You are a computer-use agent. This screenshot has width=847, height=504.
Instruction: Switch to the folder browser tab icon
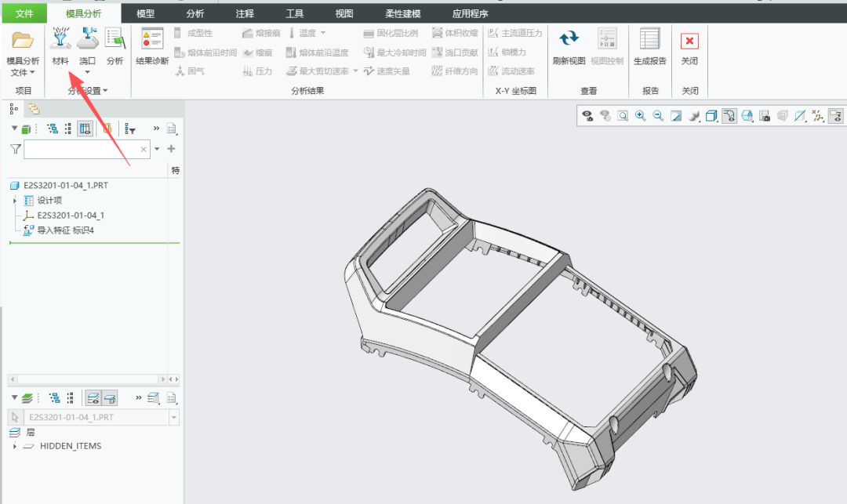pos(34,110)
